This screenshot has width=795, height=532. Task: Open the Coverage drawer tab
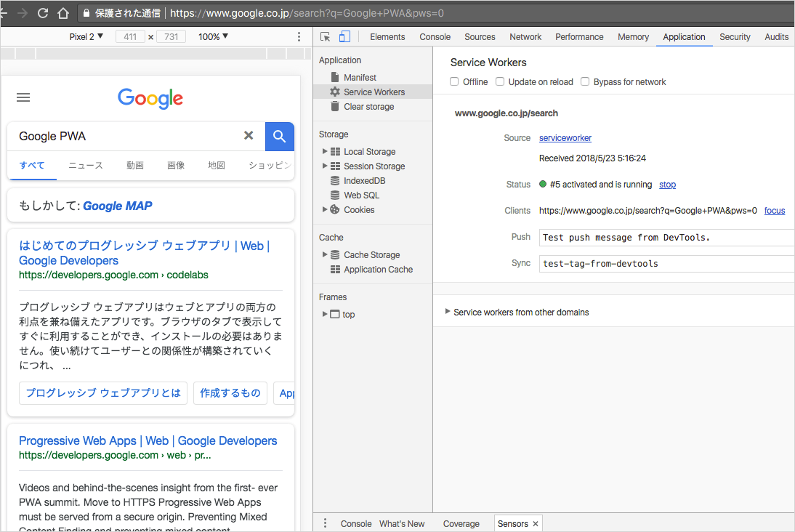tap(461, 523)
